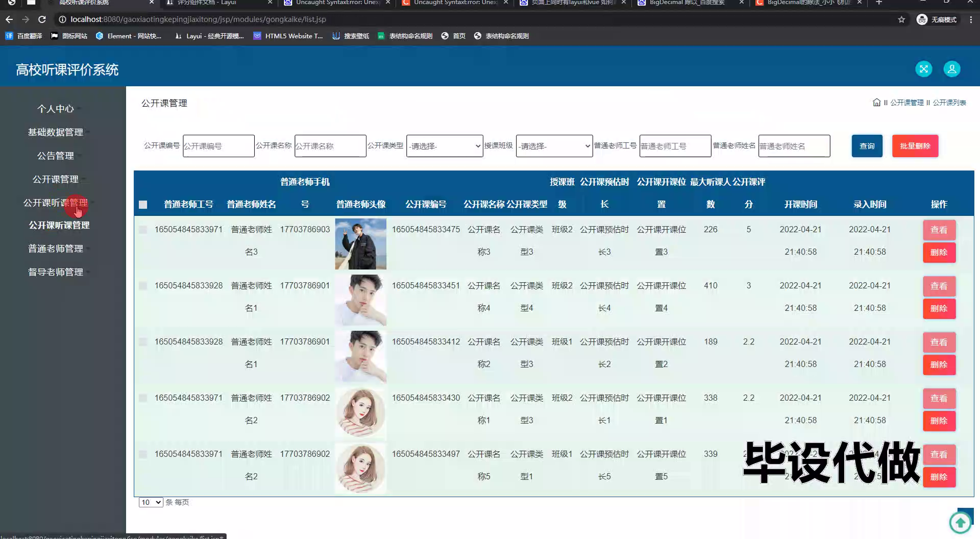
Task: Click 删除 for course 165054845833475
Action: pyautogui.click(x=939, y=253)
